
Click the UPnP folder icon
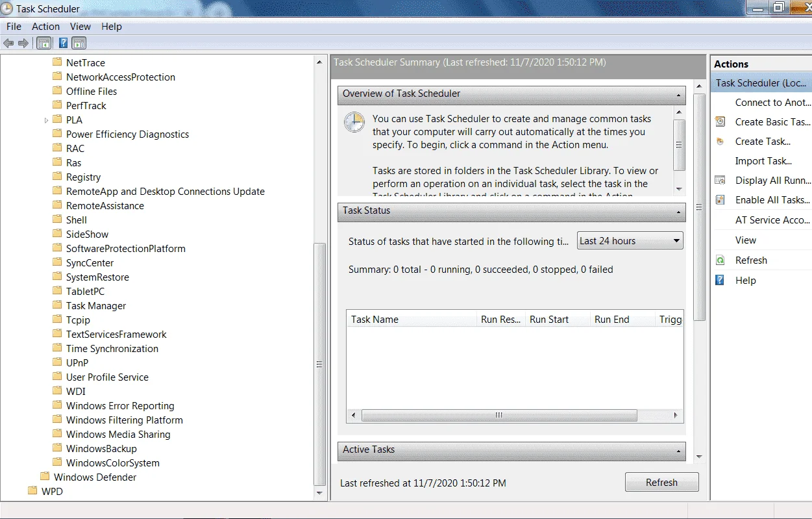pos(57,362)
